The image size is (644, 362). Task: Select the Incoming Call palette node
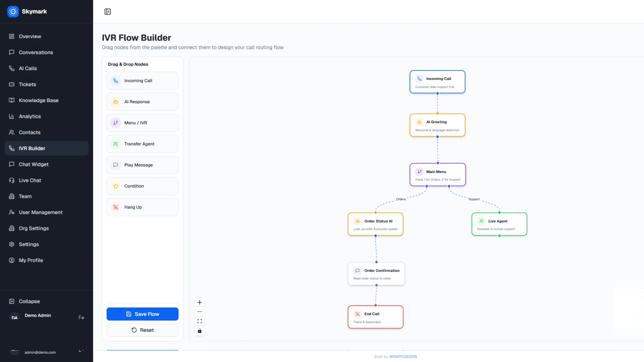tap(143, 81)
